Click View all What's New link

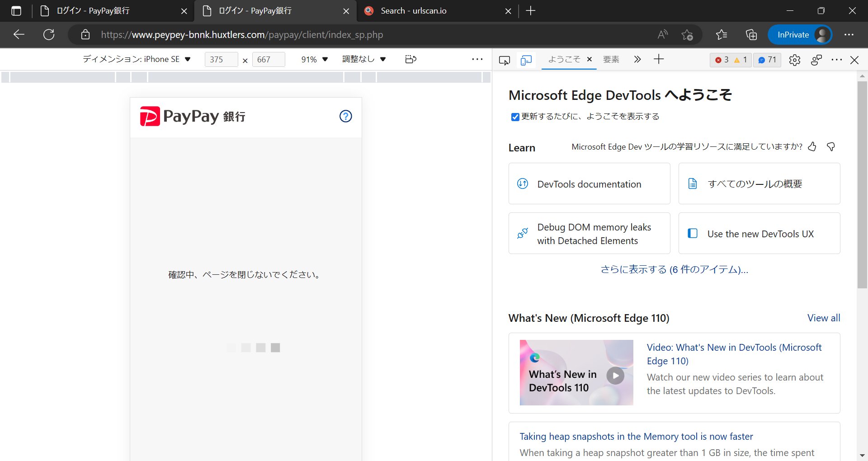(824, 318)
